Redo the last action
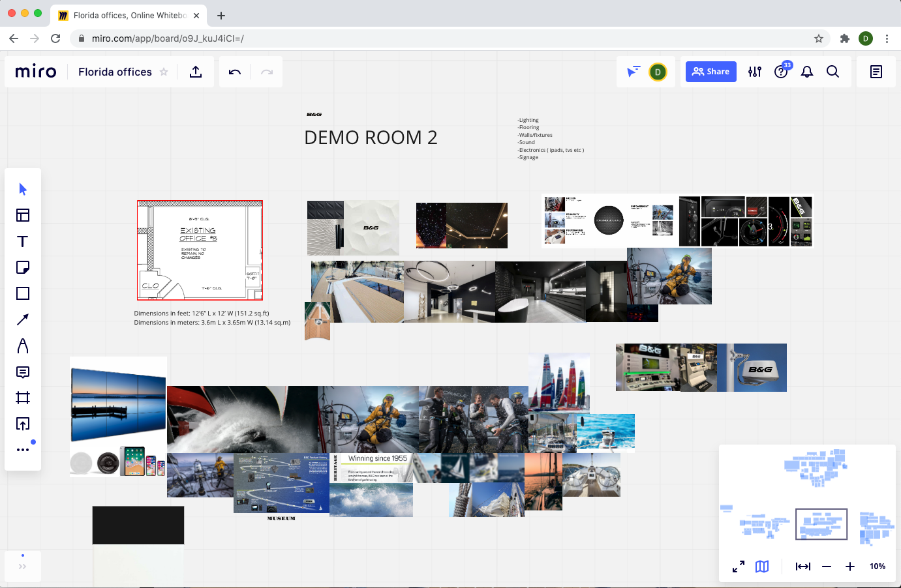 [x=267, y=72]
